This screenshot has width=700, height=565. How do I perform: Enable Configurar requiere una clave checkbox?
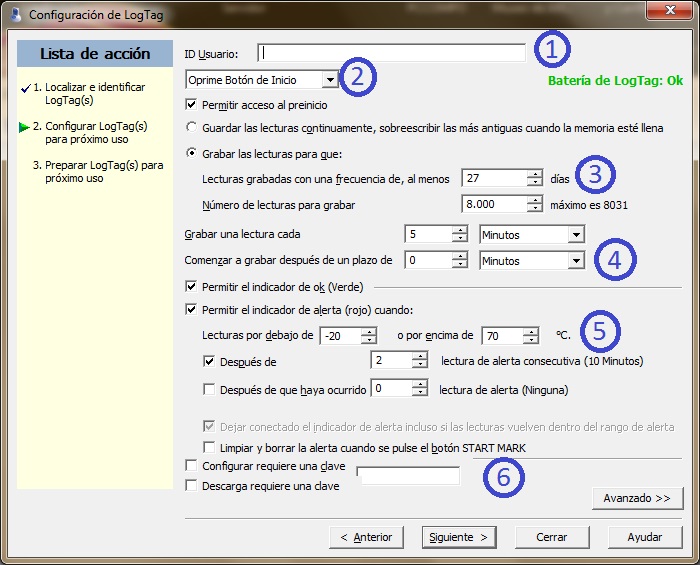point(191,465)
